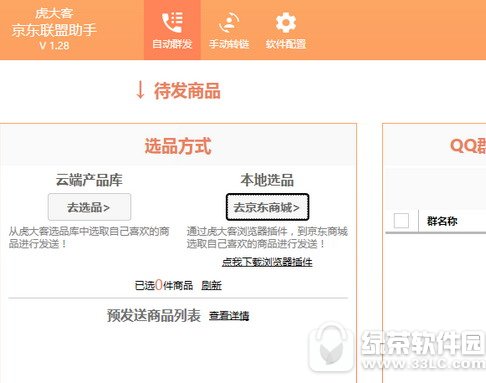The image size is (486, 383).
Task: Click the 已选0件商品 counter text
Action: 164,285
